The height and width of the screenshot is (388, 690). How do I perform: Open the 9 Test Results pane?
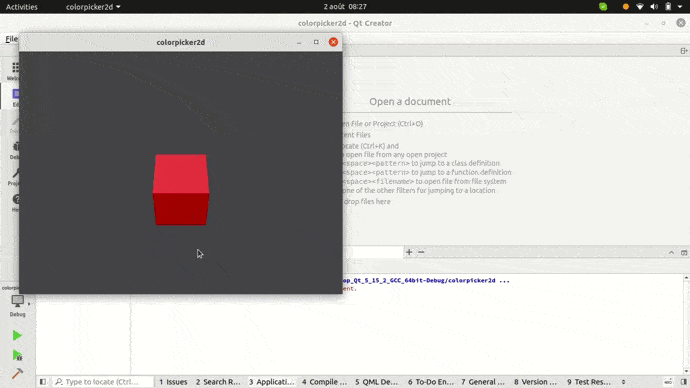[588, 382]
